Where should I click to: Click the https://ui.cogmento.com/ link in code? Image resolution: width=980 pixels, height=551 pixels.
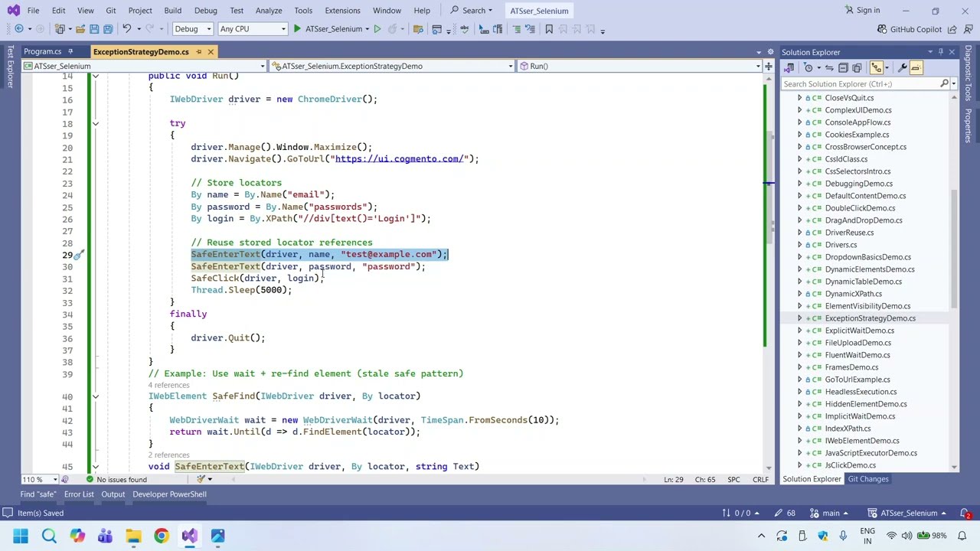click(x=399, y=159)
